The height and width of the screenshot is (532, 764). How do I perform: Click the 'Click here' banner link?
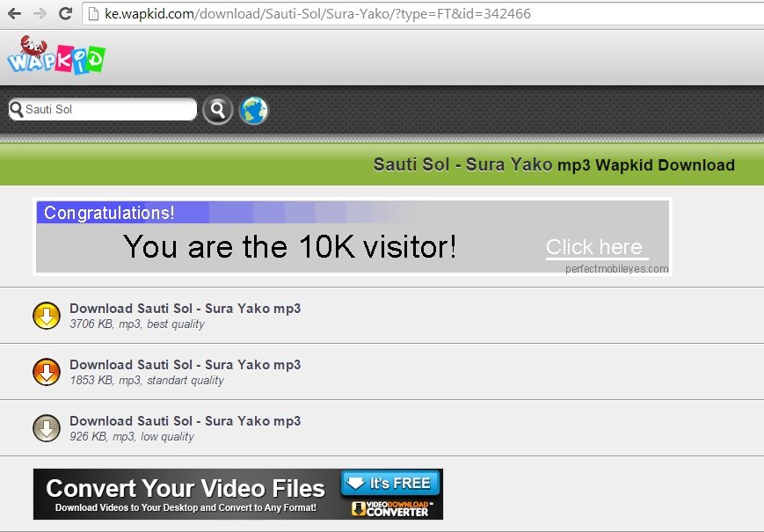point(594,247)
